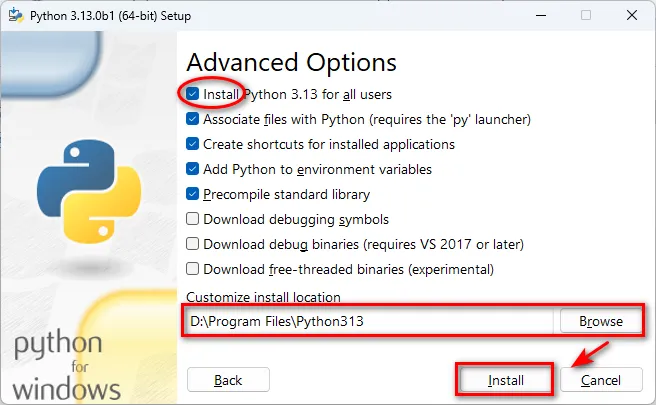Toggle Precompile standard library option
This screenshot has width=656, height=405.
tap(192, 194)
